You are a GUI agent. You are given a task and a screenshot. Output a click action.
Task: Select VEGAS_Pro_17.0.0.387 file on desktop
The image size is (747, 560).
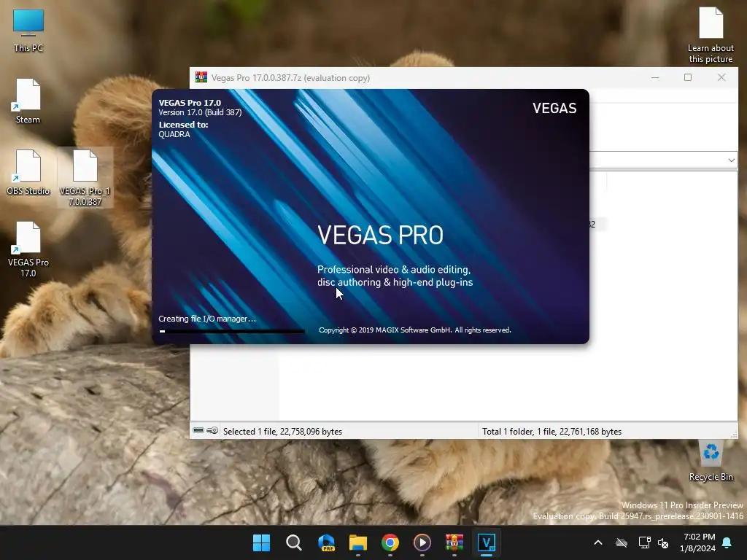[85, 178]
